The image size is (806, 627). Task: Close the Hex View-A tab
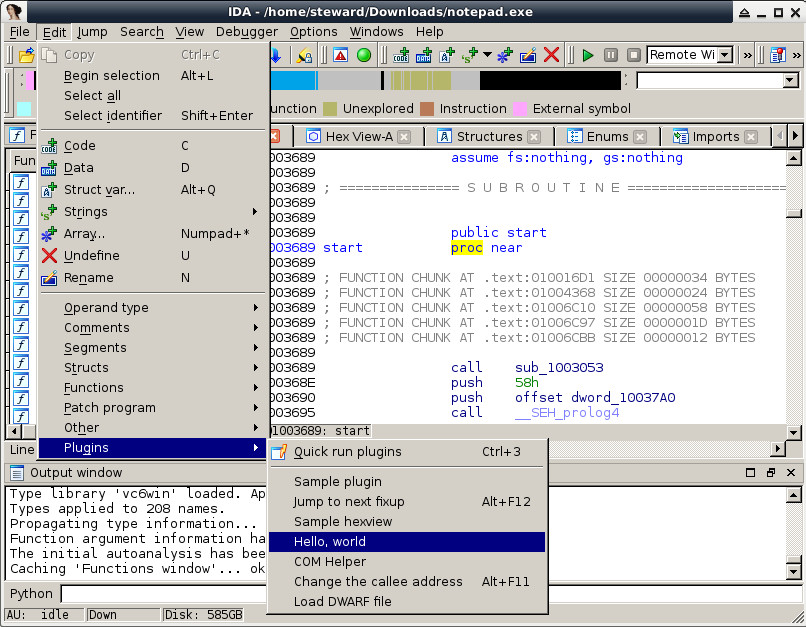pyautogui.click(x=405, y=137)
